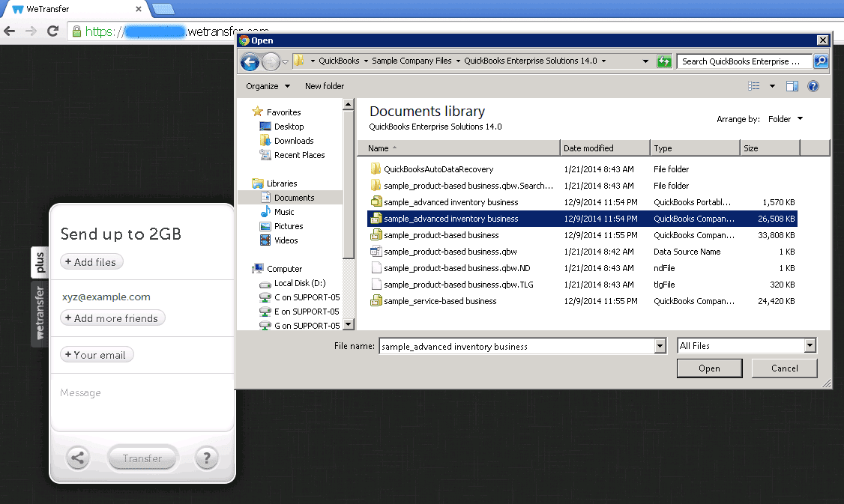Screen dimensions: 844x504
Task: Open Help via the blue question mark icon
Action: tap(816, 85)
